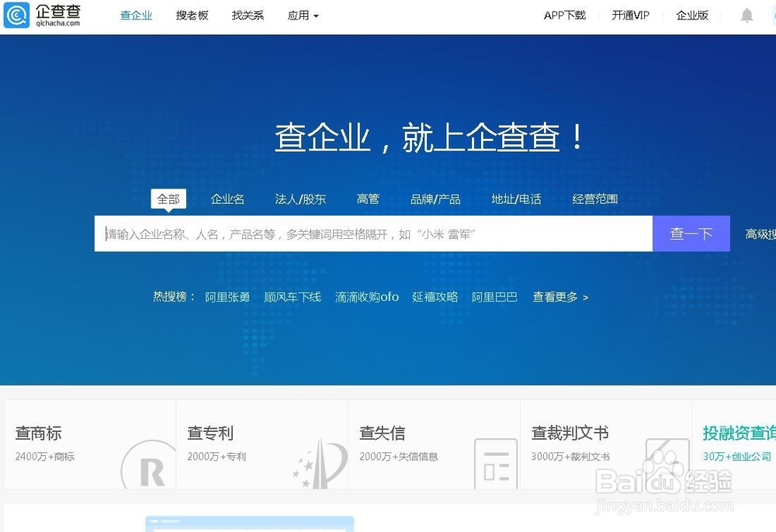Viewport: 776px width, 532px height.
Task: Select the 地址/电话 search tab
Action: pyautogui.click(x=516, y=199)
